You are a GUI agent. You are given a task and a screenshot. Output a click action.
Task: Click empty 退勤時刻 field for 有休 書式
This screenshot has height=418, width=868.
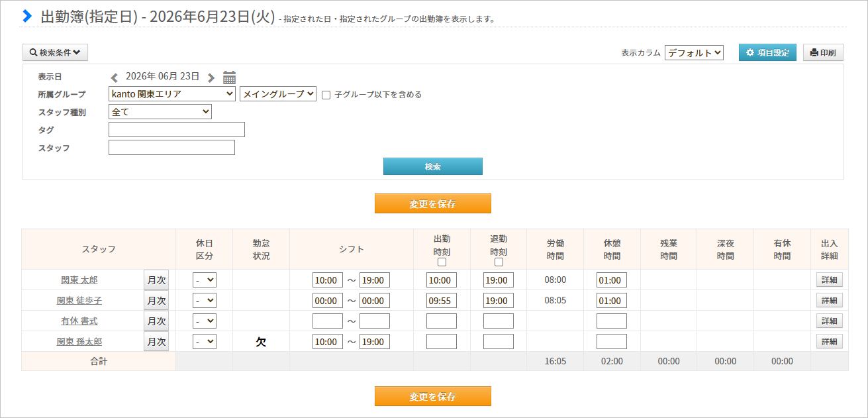(x=499, y=321)
